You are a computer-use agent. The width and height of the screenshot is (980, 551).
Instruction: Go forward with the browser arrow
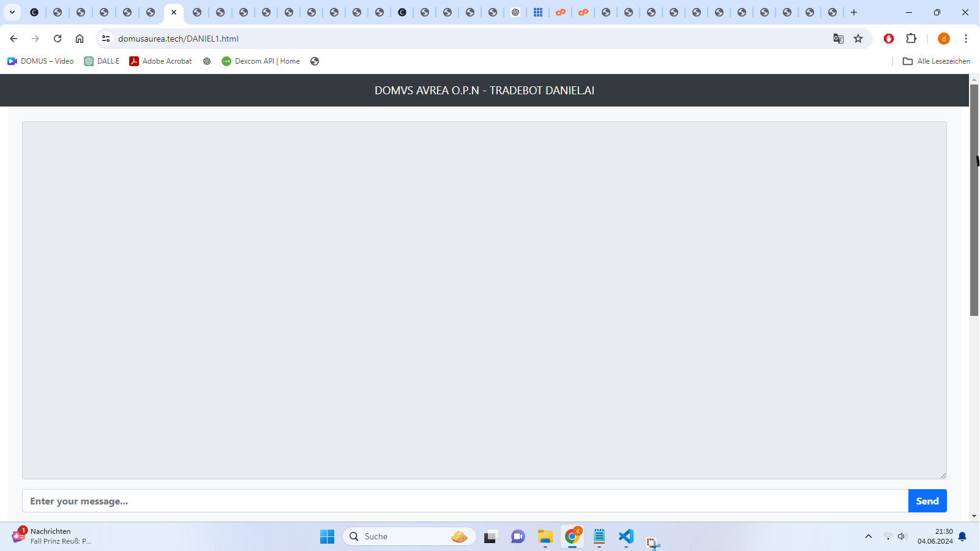[36, 39]
